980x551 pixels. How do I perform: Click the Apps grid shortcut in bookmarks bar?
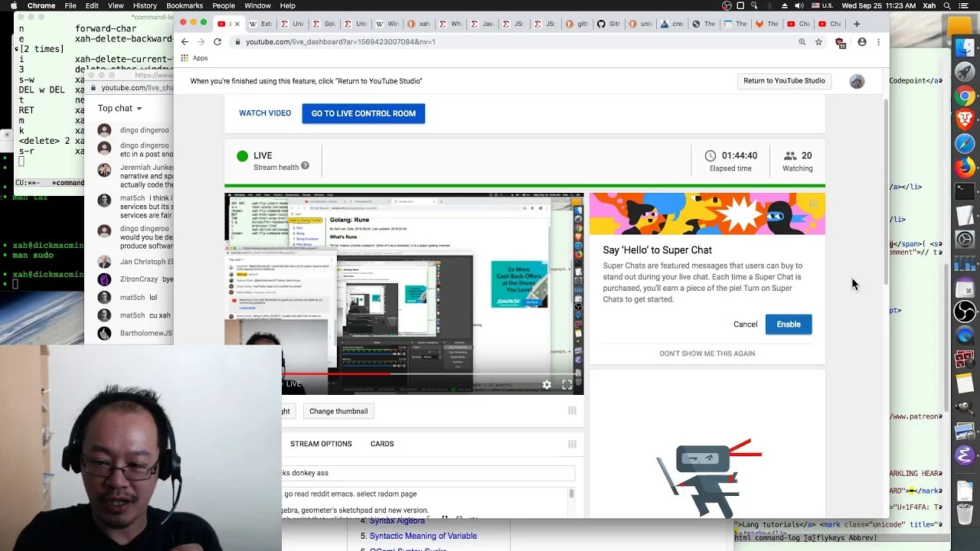[x=194, y=58]
